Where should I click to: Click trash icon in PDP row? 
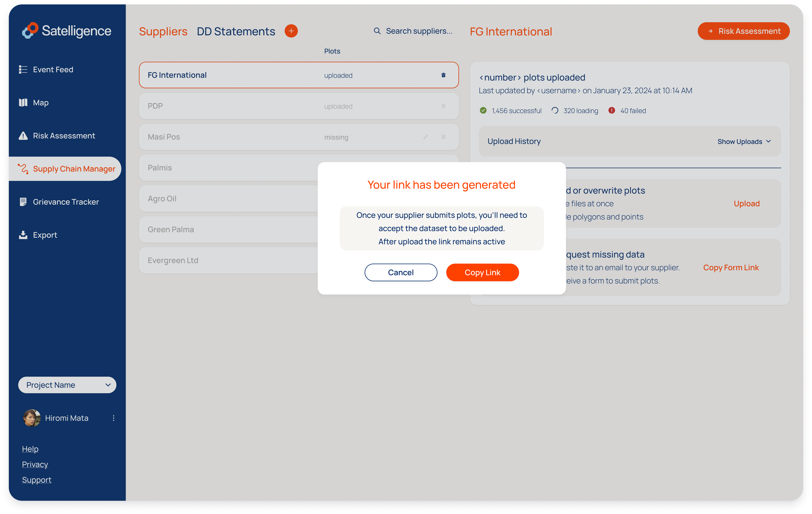tap(443, 106)
